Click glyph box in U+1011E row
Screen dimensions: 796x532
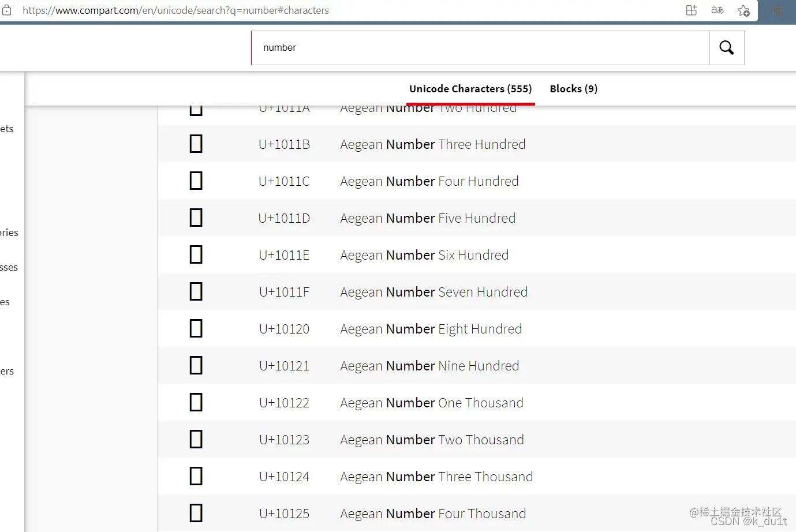tap(196, 254)
